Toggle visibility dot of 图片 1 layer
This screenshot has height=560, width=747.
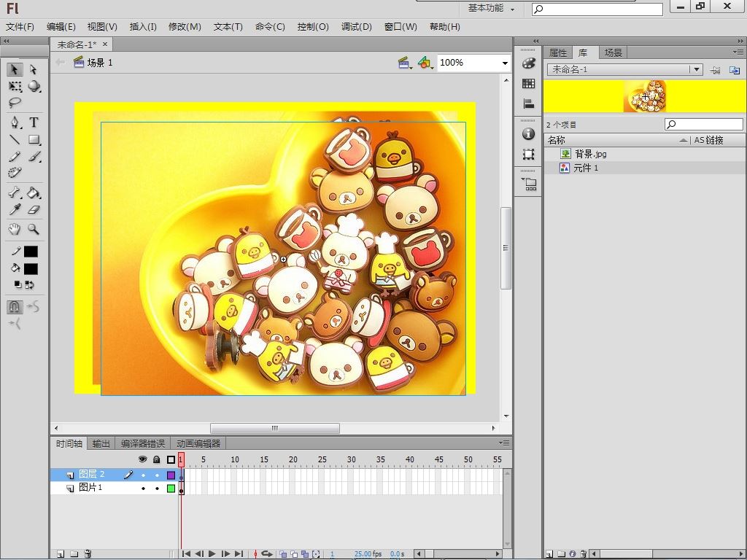(x=143, y=489)
